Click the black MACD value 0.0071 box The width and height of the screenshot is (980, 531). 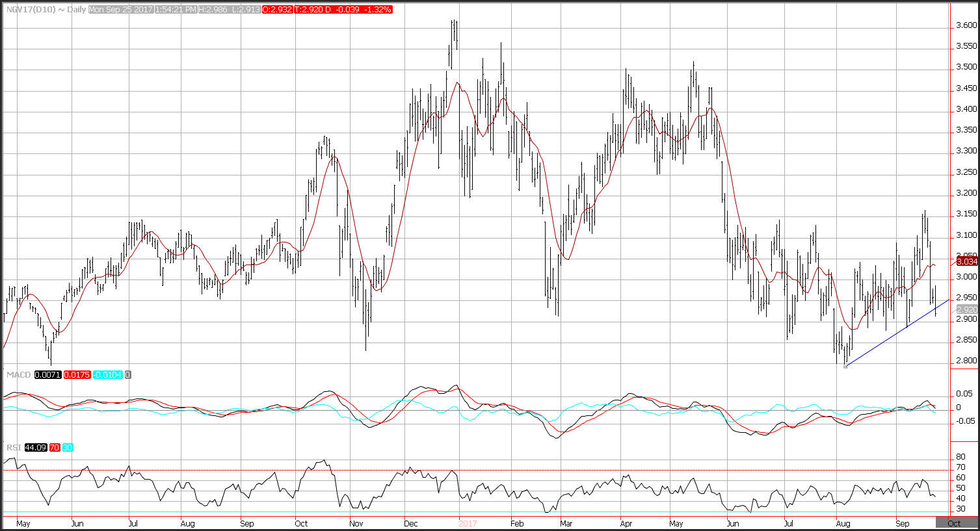point(48,375)
